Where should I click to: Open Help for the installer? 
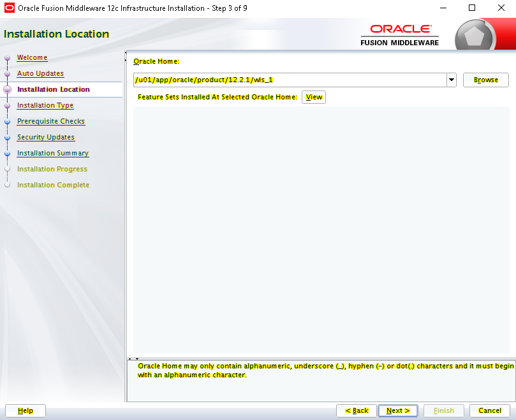point(26,410)
